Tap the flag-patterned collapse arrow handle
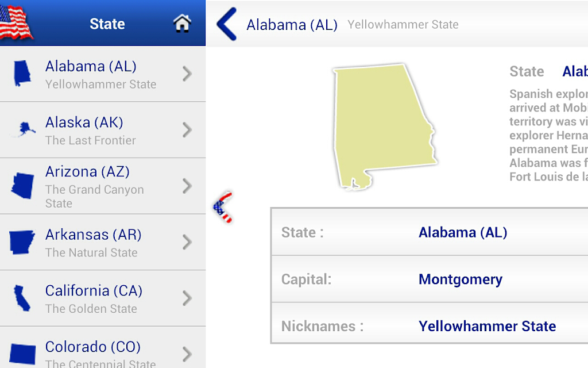The width and height of the screenshot is (588, 368). click(x=223, y=207)
